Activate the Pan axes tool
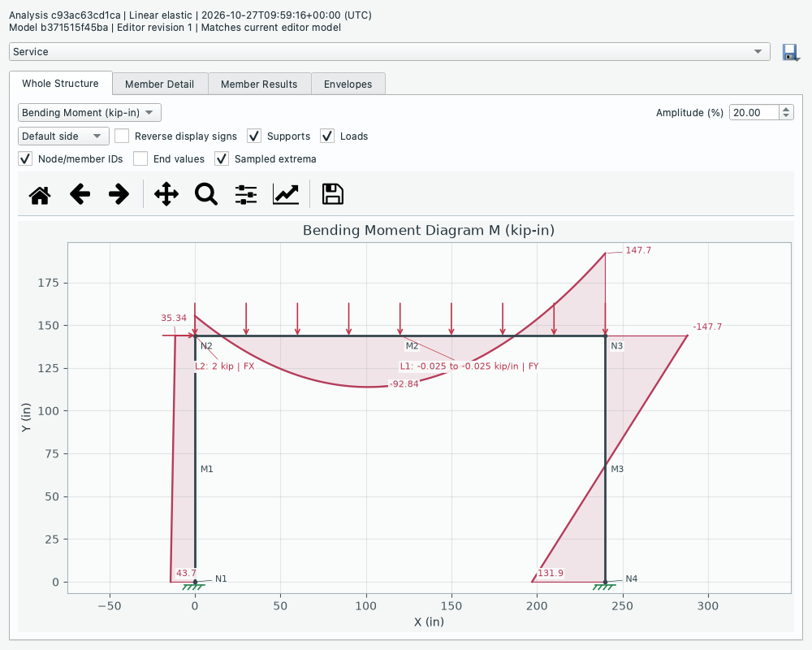The width and height of the screenshot is (812, 650). coord(166,195)
